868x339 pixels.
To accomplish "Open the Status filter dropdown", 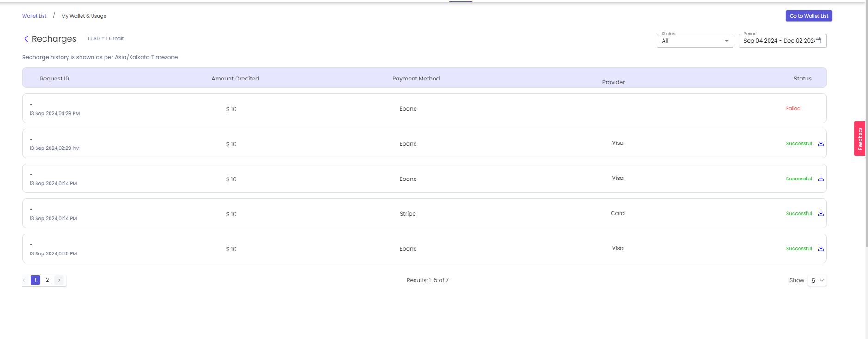I will click(695, 41).
